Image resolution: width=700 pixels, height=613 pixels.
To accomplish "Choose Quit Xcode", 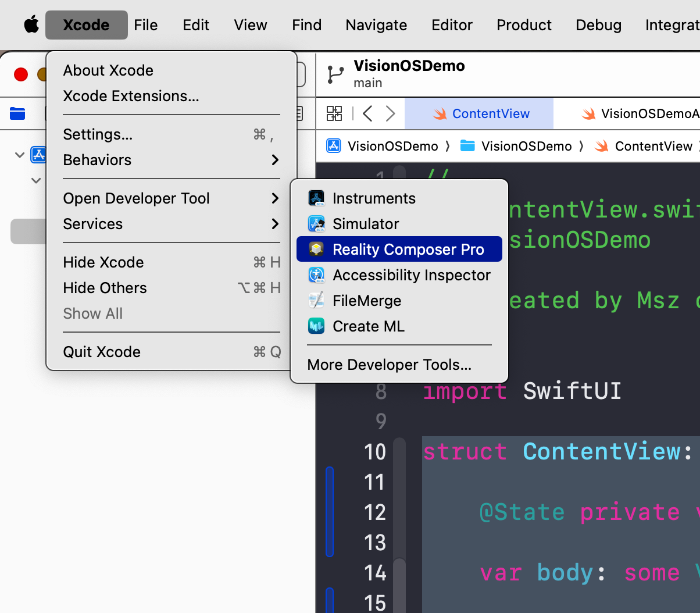I will (172, 352).
